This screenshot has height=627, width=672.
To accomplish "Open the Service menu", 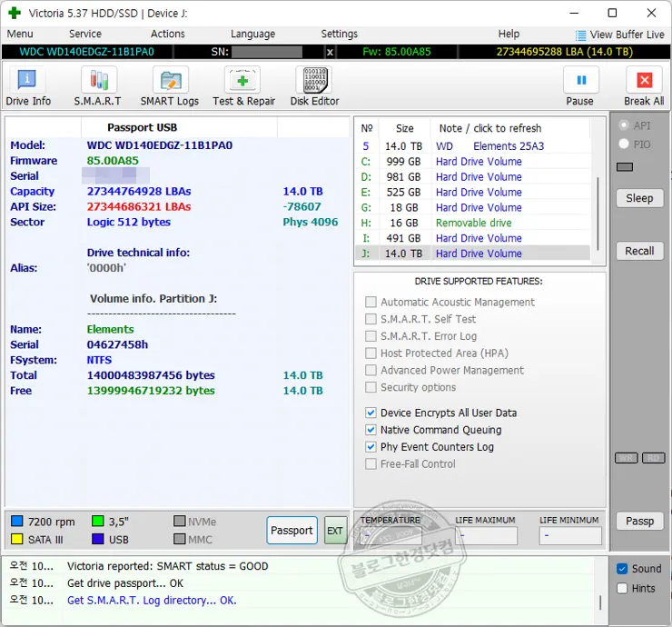I will (85, 34).
